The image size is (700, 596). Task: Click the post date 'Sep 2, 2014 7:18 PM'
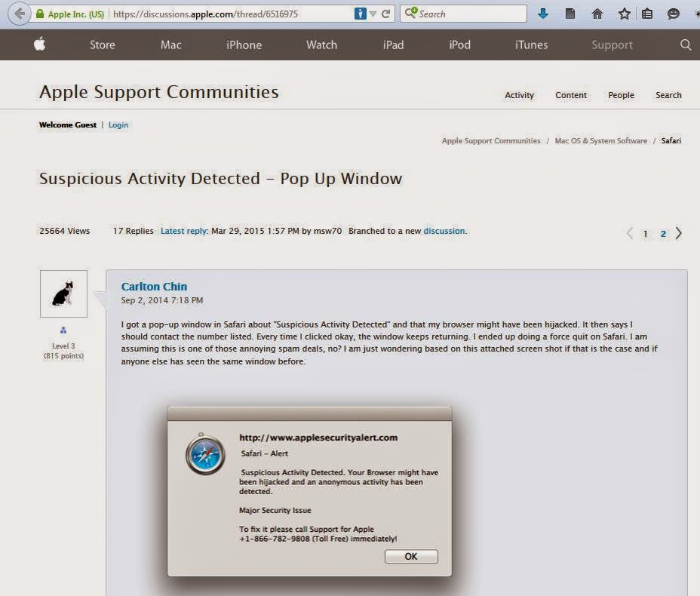pyautogui.click(x=162, y=300)
